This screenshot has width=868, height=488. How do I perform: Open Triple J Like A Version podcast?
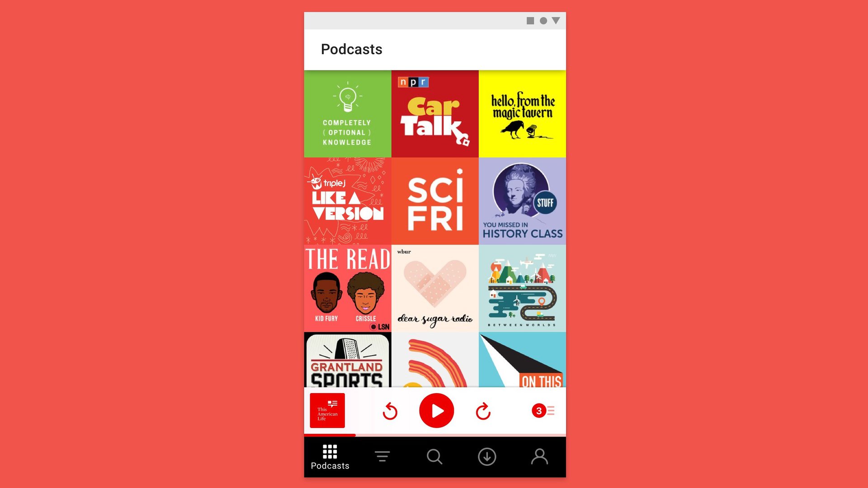click(347, 201)
